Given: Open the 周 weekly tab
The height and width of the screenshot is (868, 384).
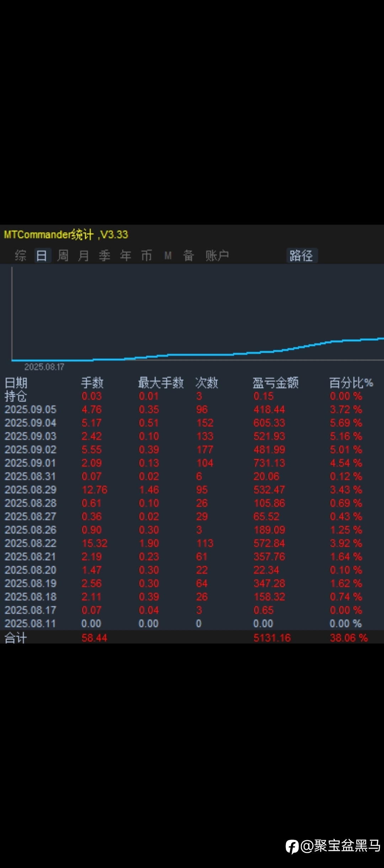Looking at the screenshot, I should (x=63, y=255).
